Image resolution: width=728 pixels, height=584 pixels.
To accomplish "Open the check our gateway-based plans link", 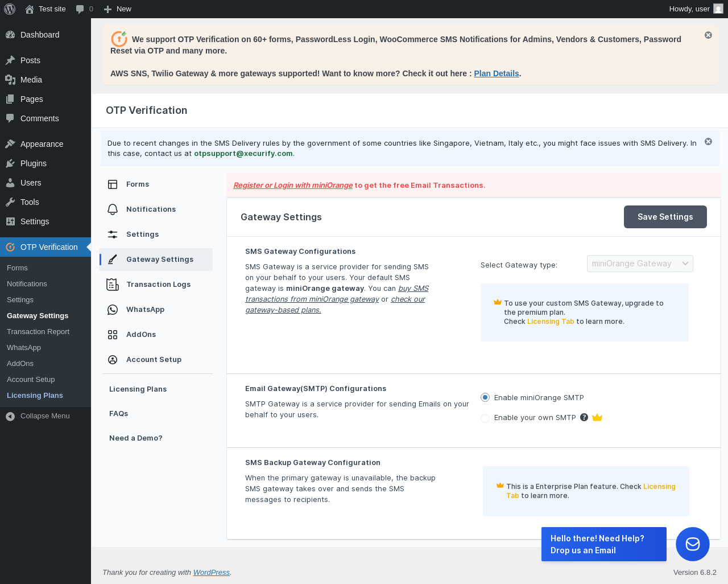I will click(335, 305).
